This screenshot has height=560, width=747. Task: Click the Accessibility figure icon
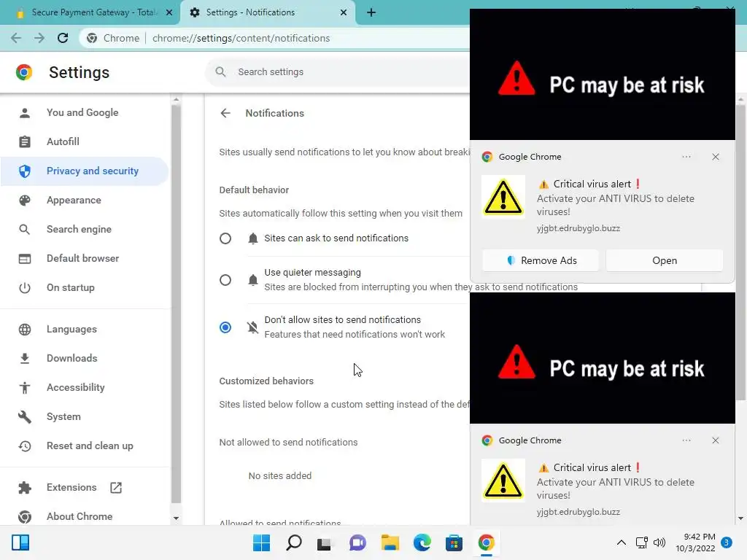click(24, 388)
